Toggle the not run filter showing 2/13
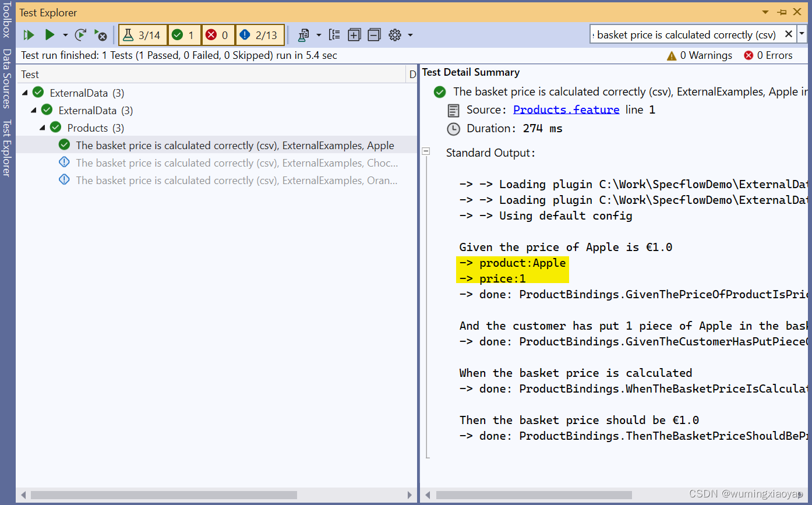This screenshot has height=505, width=812. click(260, 35)
